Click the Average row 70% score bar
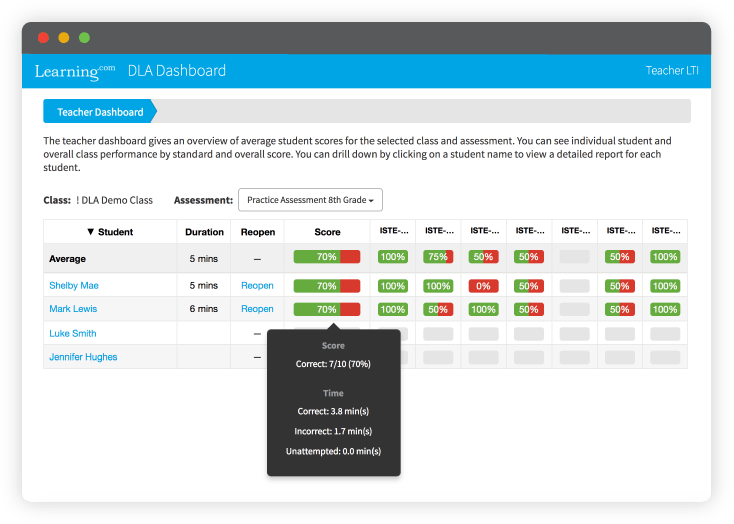 coord(327,257)
